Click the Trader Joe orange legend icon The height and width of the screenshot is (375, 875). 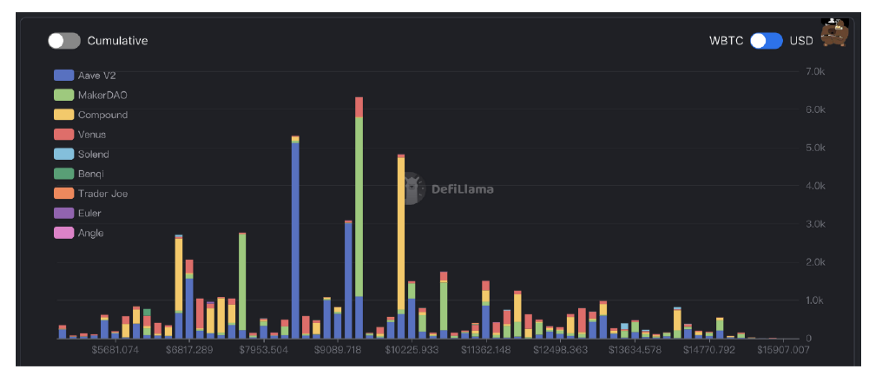point(64,194)
